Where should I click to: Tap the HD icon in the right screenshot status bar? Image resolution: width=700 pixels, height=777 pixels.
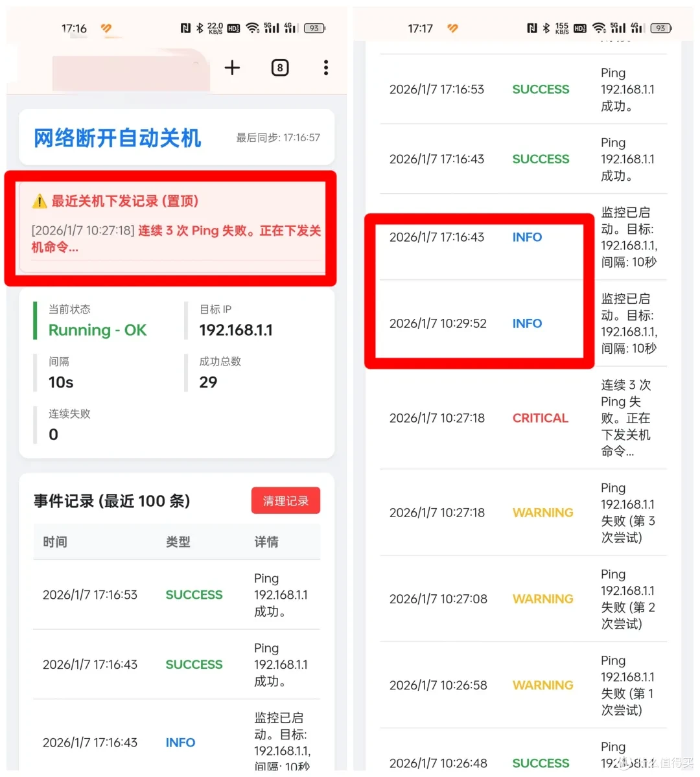(580, 29)
